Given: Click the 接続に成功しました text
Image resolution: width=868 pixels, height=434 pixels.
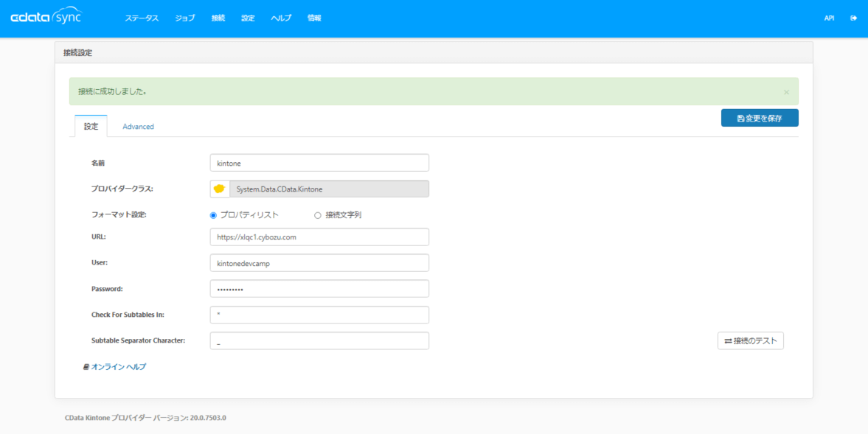Looking at the screenshot, I should click(112, 92).
